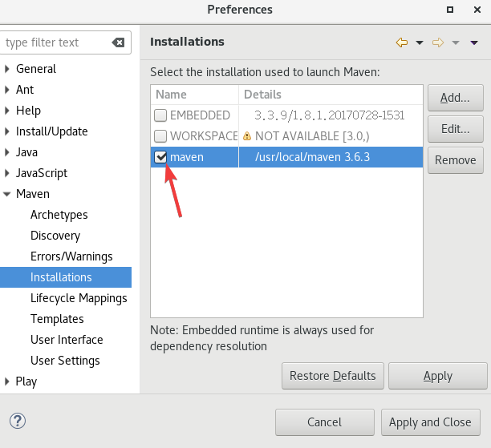Go back using the yellow left arrow
The height and width of the screenshot is (448, 491).
click(402, 42)
